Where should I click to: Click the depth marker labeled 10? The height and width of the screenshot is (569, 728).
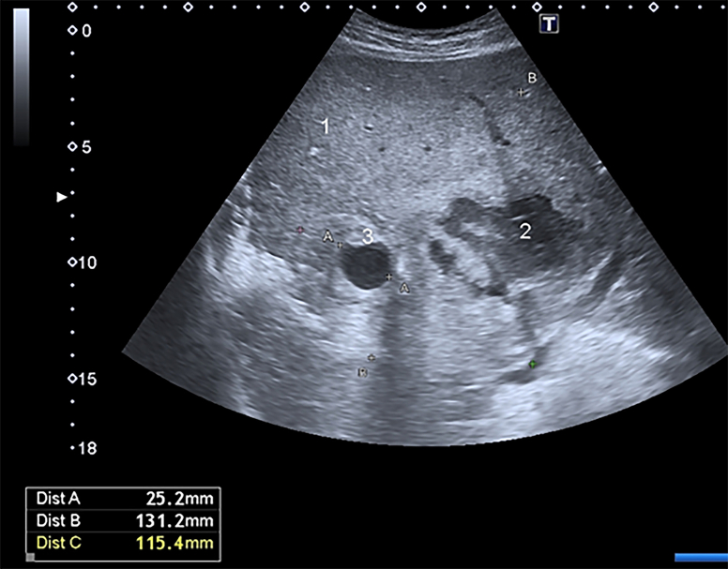pyautogui.click(x=83, y=262)
